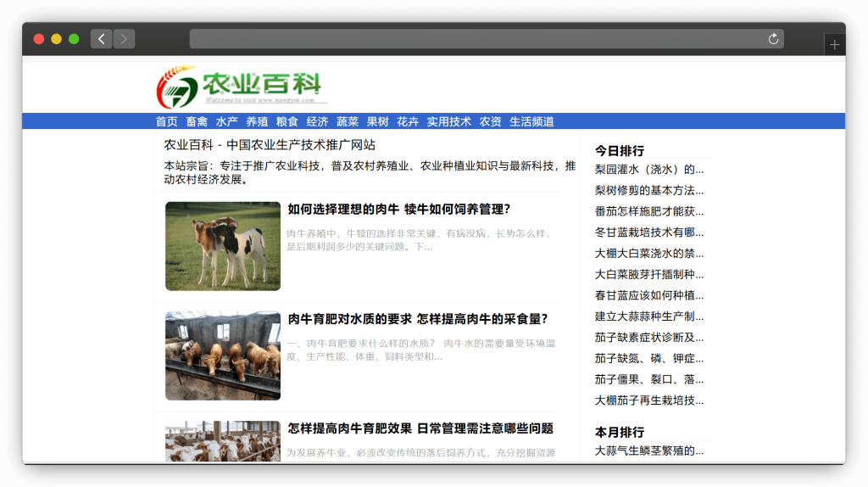The height and width of the screenshot is (487, 868).
Task: Open the 实用技术 menu item
Action: click(x=448, y=121)
